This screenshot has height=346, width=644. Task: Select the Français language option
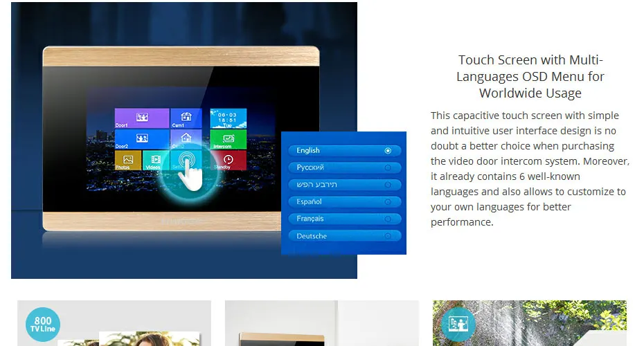(x=344, y=219)
